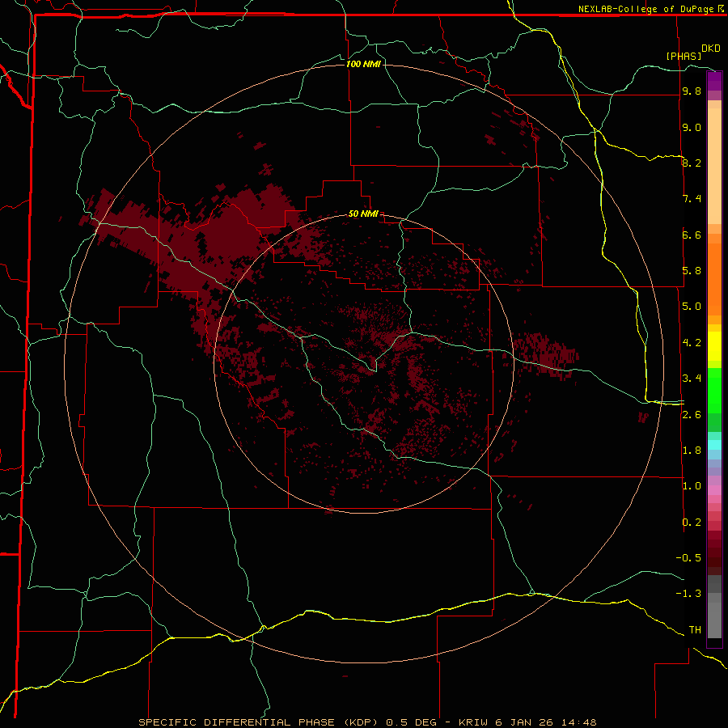Click the -0.5 value on the scale
The height and width of the screenshot is (728, 728).
pyautogui.click(x=688, y=558)
